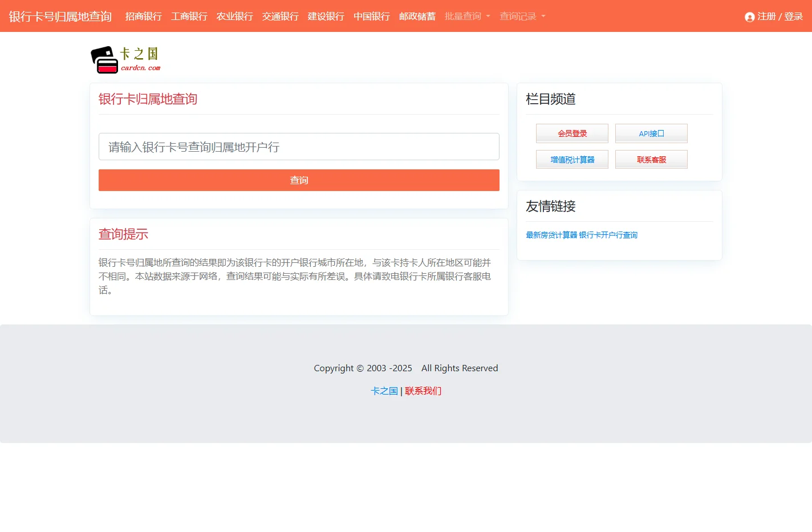Select 农业银行 in the top navigation
Screen dimensions: 812x532
235,17
